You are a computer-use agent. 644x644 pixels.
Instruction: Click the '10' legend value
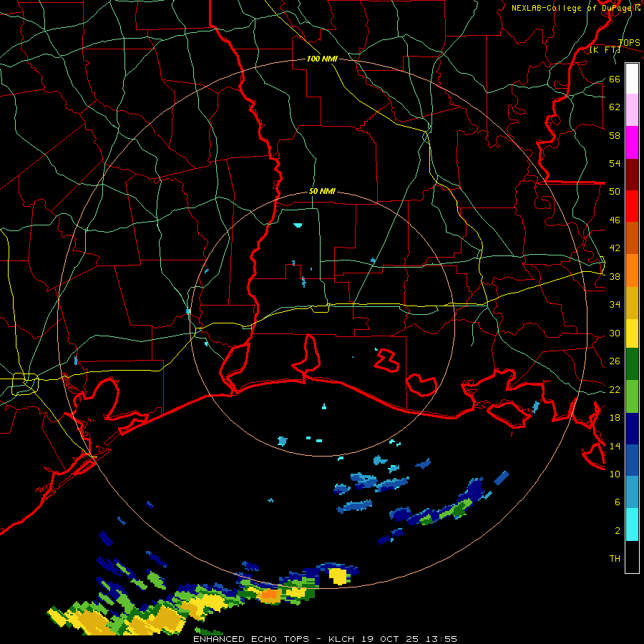click(x=615, y=474)
